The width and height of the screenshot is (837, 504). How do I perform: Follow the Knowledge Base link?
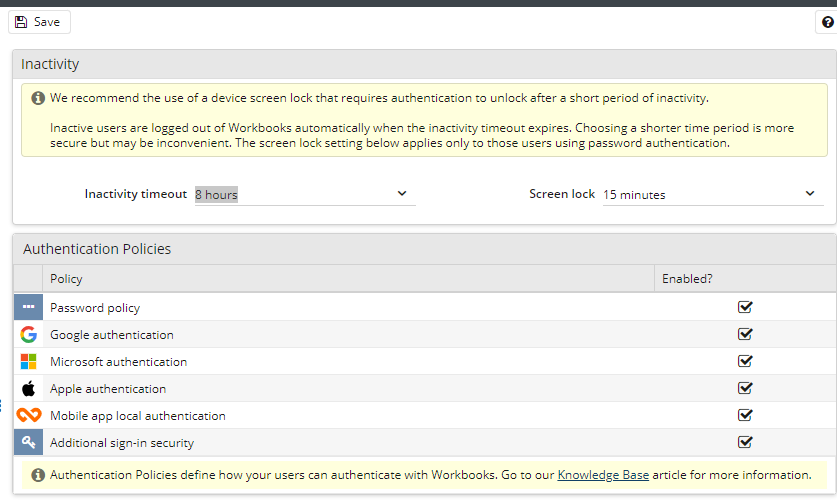(603, 475)
